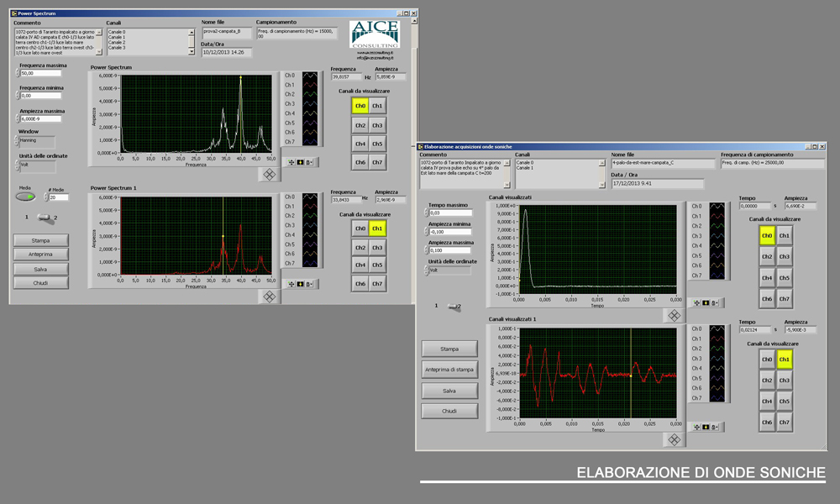Viewport: 840px width, 504px height.
Task: Click the Frequenza massima field showing 50,00
Action: [x=40, y=73]
